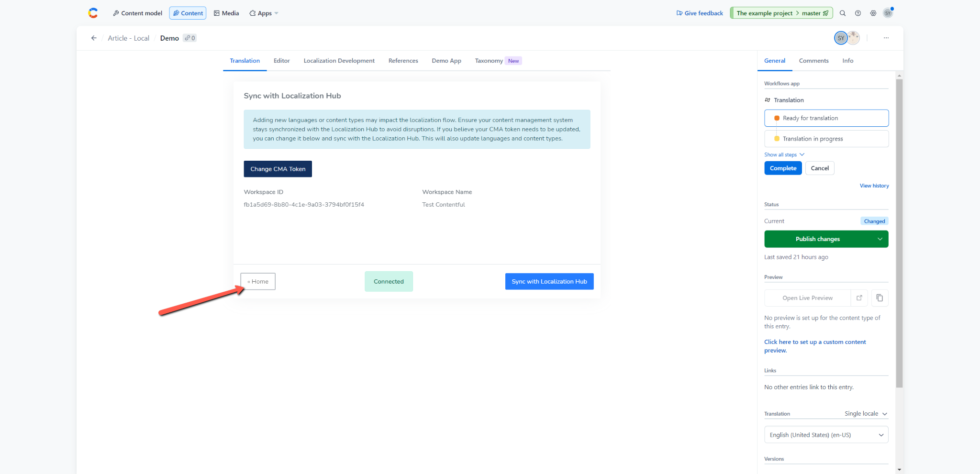Open the General sidebar tab
Screen dimensions: 980x474
coord(775,61)
